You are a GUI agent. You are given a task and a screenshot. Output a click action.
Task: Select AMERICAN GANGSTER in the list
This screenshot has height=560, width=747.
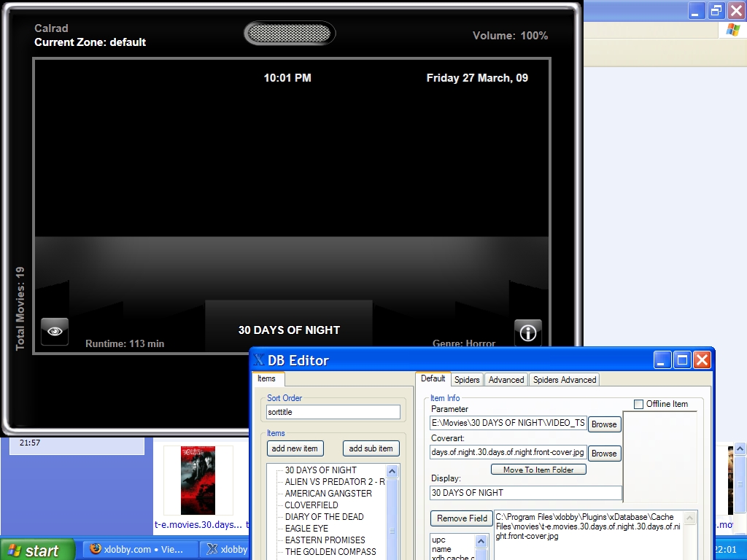(328, 494)
